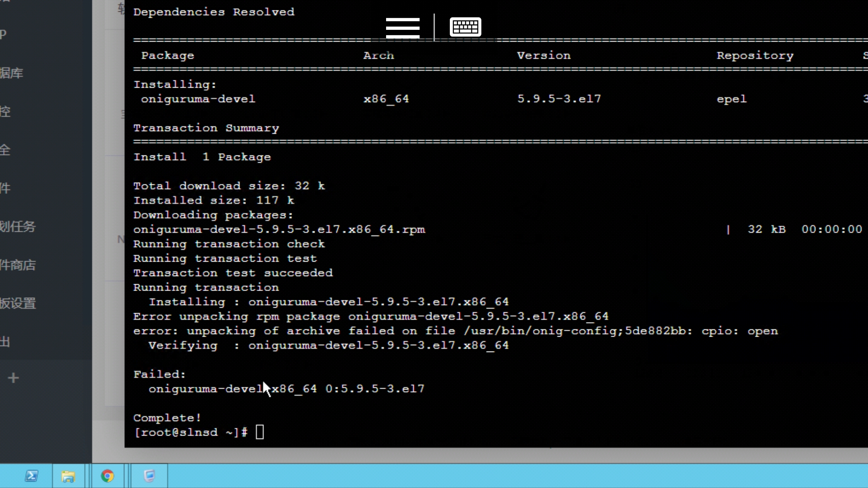
Task: Click the 'Verifying' line
Action: pyautogui.click(x=329, y=345)
